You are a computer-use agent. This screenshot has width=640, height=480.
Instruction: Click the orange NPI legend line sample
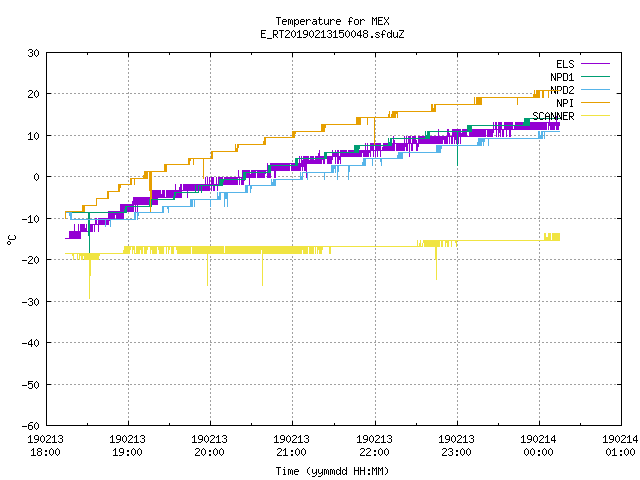[595, 102]
